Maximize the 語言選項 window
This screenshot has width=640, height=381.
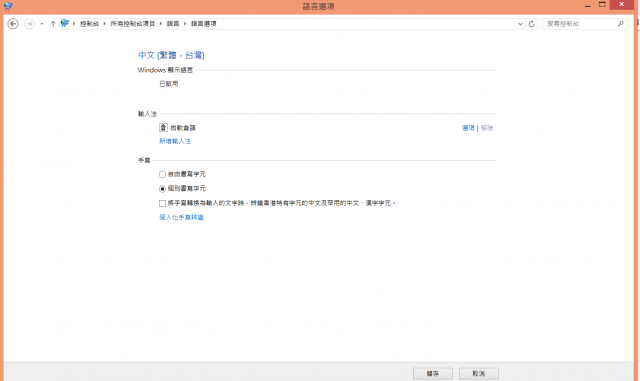[x=602, y=5]
